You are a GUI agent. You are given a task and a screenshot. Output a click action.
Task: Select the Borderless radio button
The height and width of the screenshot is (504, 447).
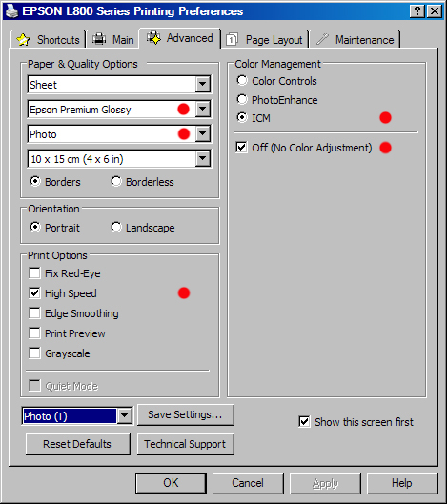[x=116, y=182]
